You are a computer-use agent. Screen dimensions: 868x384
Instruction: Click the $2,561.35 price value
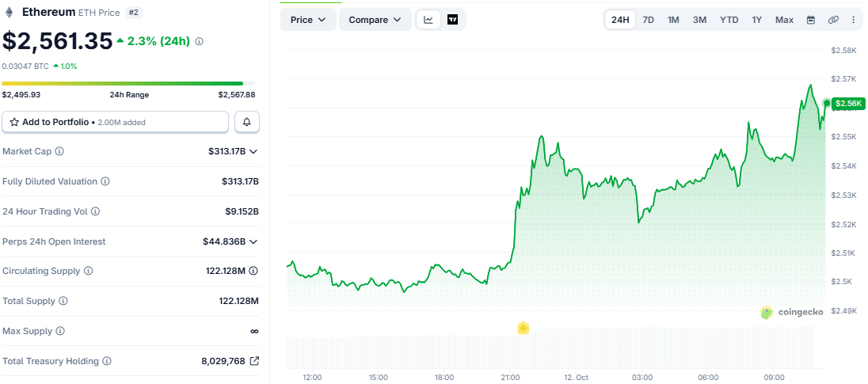(57, 41)
